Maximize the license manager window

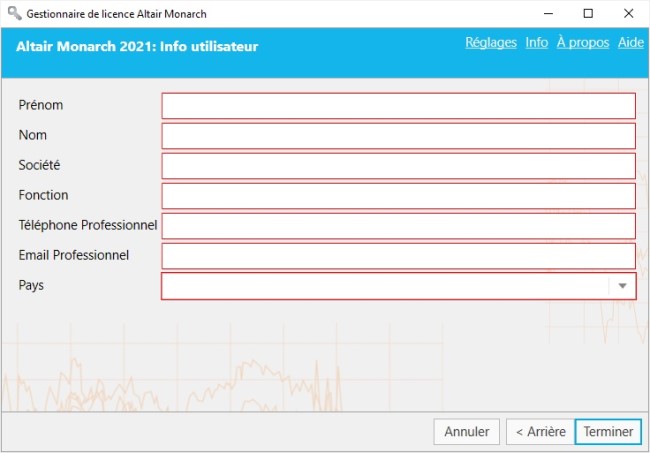pos(588,14)
